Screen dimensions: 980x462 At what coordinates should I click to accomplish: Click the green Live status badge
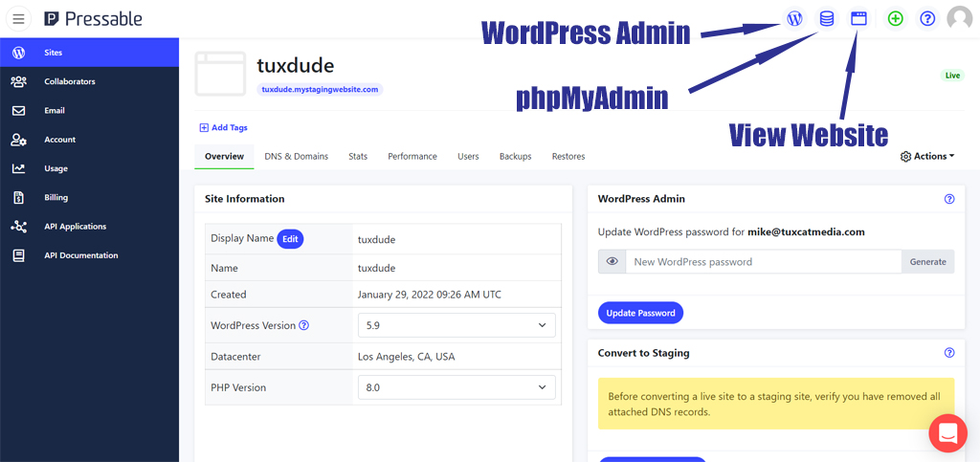952,76
